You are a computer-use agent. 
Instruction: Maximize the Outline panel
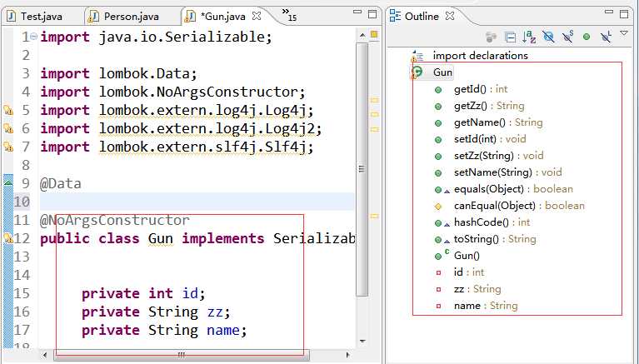click(x=624, y=14)
